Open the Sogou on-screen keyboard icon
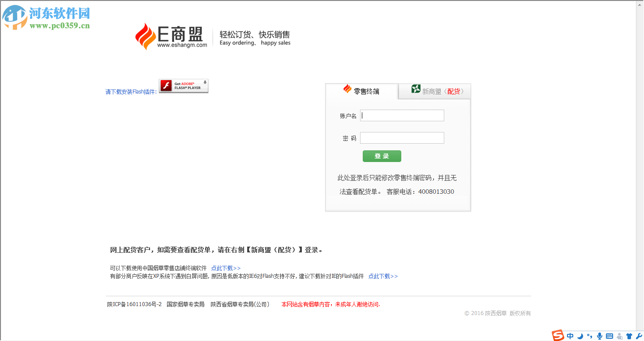Viewport: 644px width, 341px height. [x=610, y=336]
